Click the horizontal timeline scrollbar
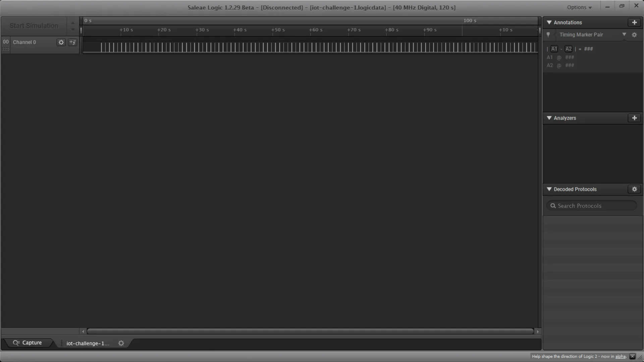Screen dimensions: 644x362 coord(310,331)
